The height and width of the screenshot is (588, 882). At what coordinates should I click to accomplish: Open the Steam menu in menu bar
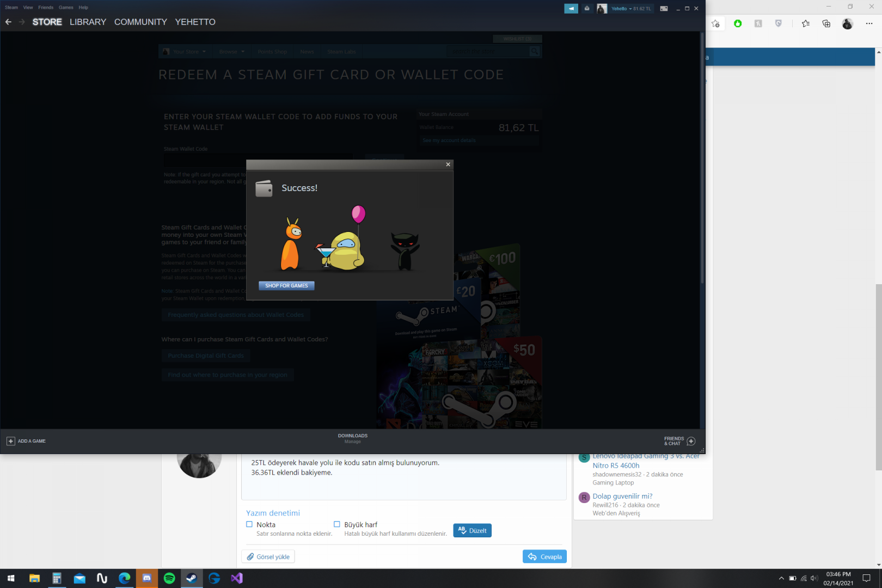click(x=11, y=8)
